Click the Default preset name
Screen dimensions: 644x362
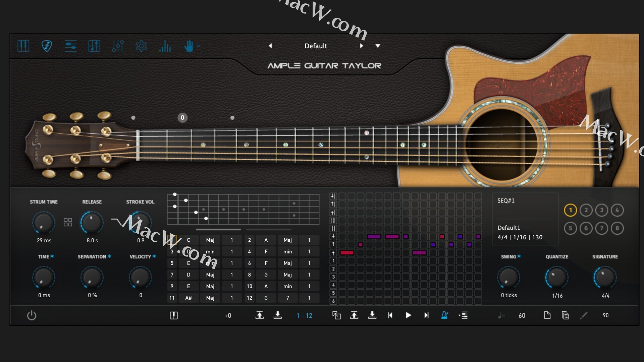tap(316, 46)
